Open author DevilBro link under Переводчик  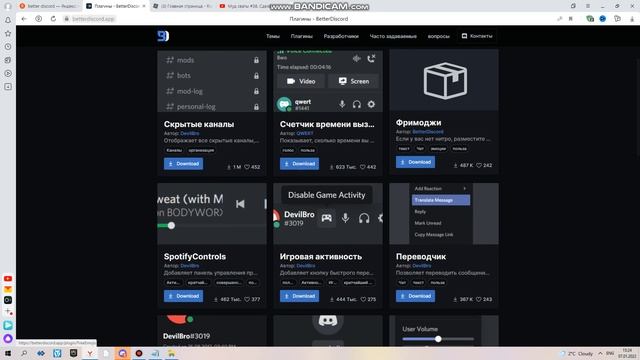tap(422, 265)
